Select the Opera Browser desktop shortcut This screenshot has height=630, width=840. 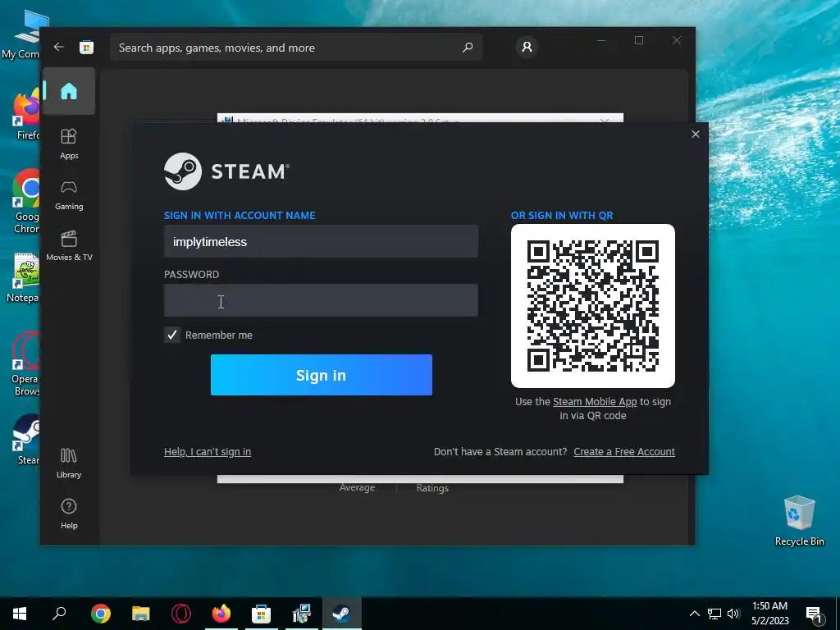[26, 364]
